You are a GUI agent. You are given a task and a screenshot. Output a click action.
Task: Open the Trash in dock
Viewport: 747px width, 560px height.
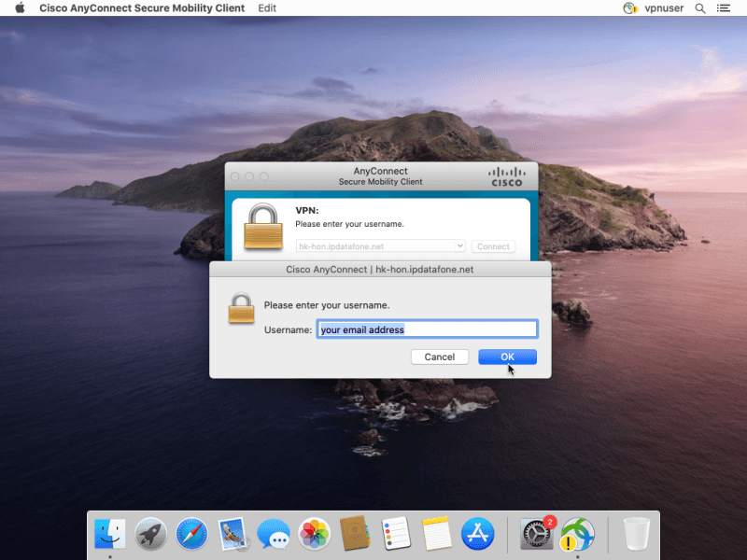click(x=636, y=534)
